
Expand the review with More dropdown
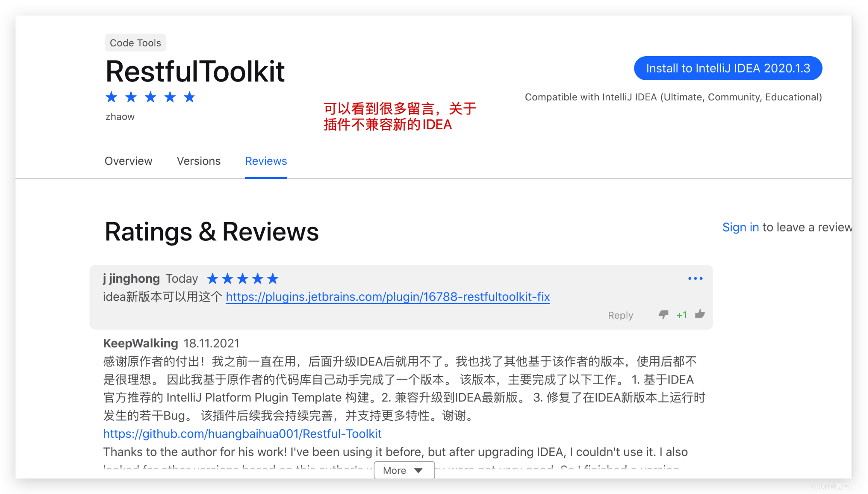(x=403, y=470)
